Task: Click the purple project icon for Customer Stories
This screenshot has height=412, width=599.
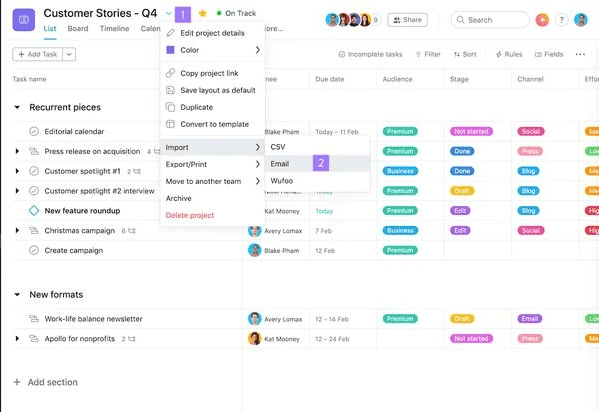Action: (x=24, y=19)
